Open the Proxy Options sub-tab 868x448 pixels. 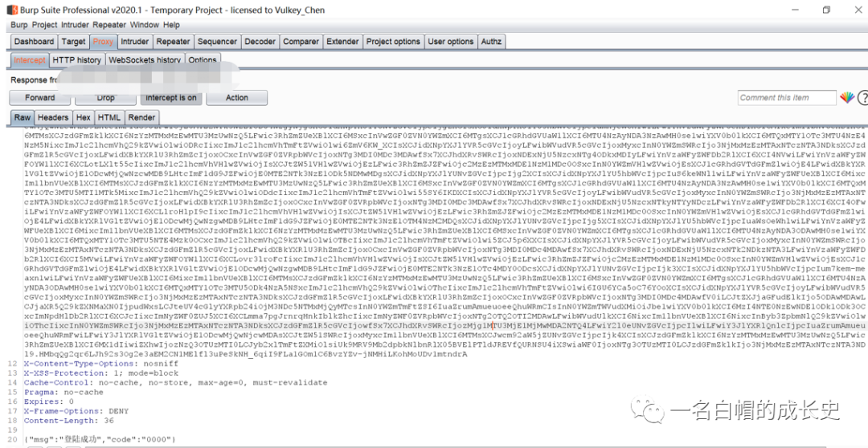click(202, 59)
